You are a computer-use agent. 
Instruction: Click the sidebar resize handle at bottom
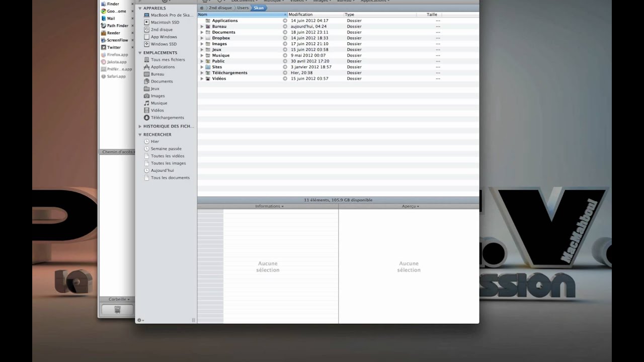click(x=193, y=320)
